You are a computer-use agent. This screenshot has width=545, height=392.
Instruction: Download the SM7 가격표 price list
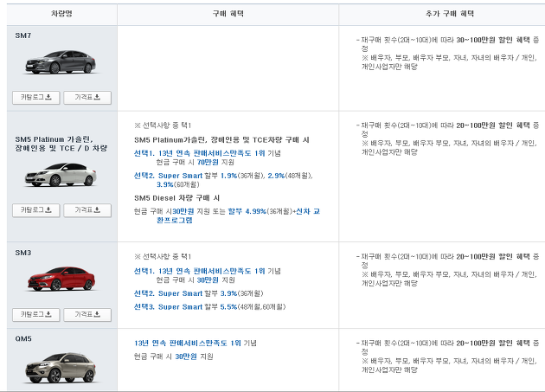pos(87,98)
